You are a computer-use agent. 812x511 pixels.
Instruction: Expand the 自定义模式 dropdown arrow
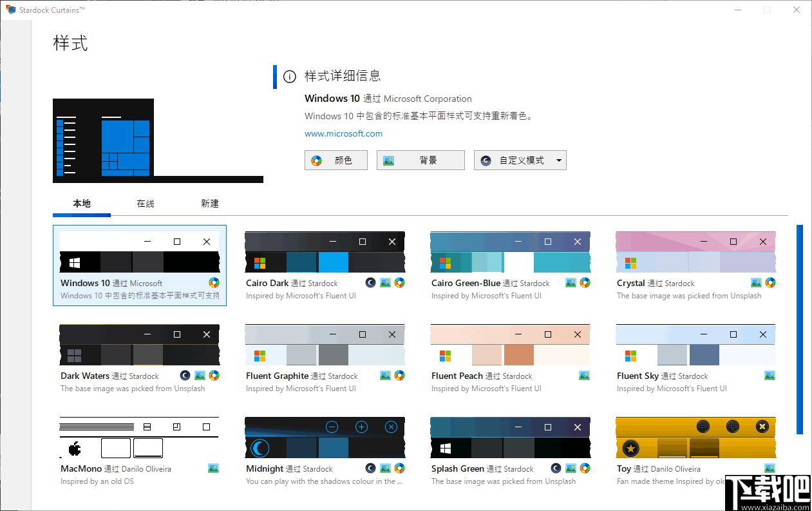pyautogui.click(x=558, y=160)
